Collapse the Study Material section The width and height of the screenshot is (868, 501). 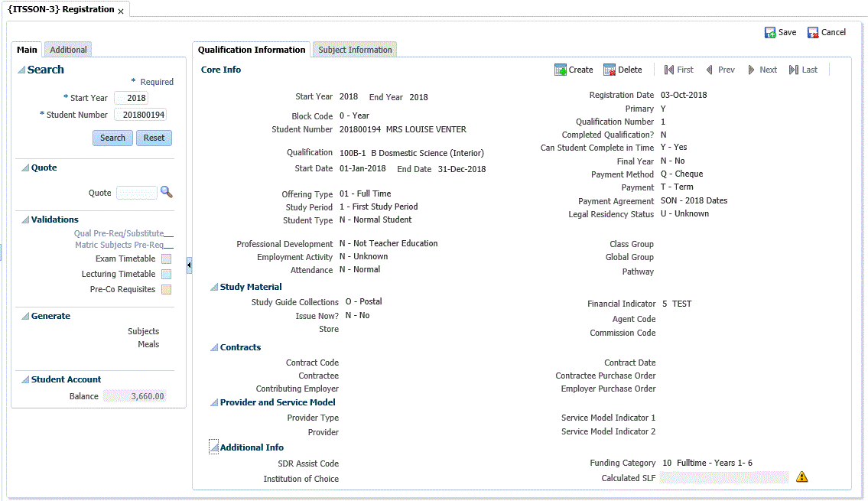tap(214, 288)
